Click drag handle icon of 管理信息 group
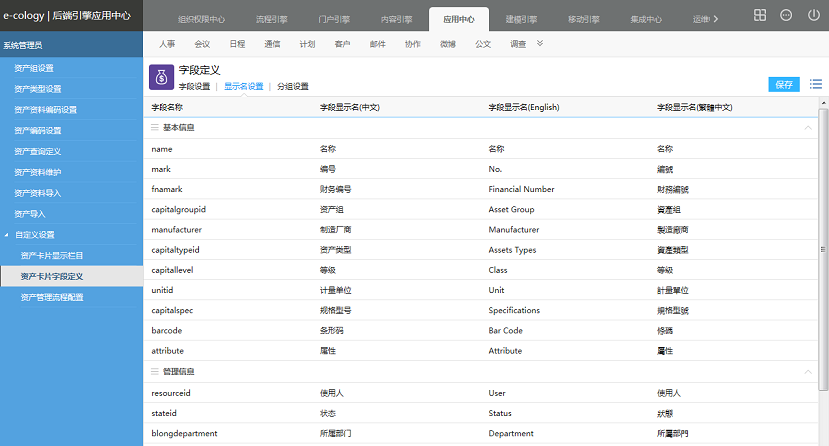This screenshot has height=446, width=829. (x=155, y=371)
